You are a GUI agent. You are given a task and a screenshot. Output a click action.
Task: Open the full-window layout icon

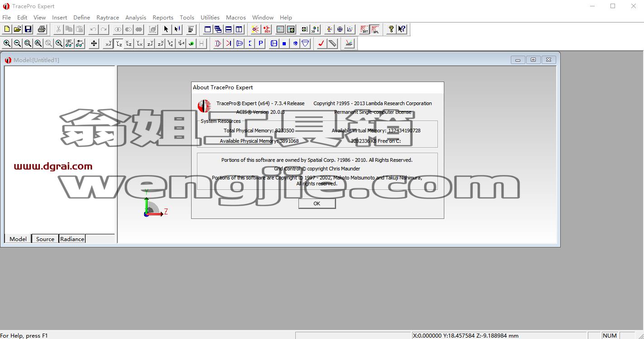[x=207, y=29]
